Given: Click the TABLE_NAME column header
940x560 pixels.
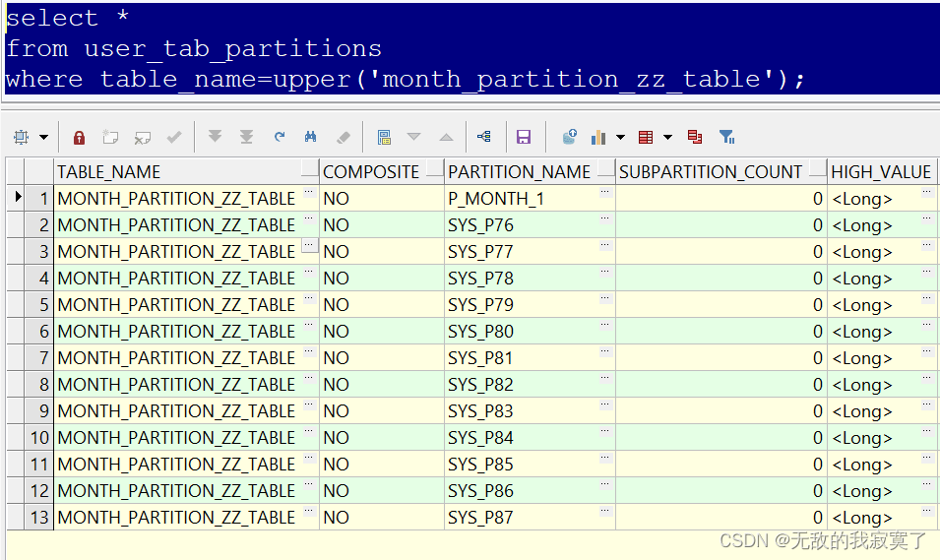Looking at the screenshot, I should click(x=186, y=172).
